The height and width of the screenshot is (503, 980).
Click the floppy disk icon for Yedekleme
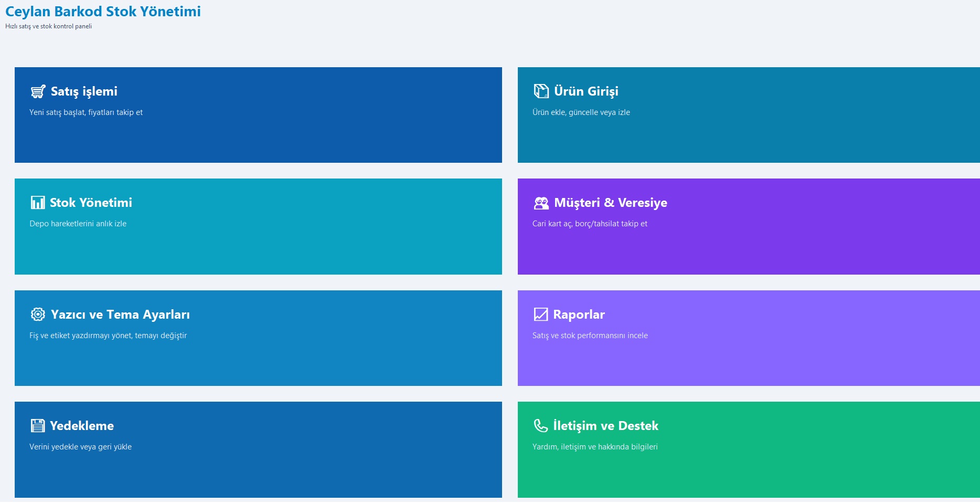38,426
